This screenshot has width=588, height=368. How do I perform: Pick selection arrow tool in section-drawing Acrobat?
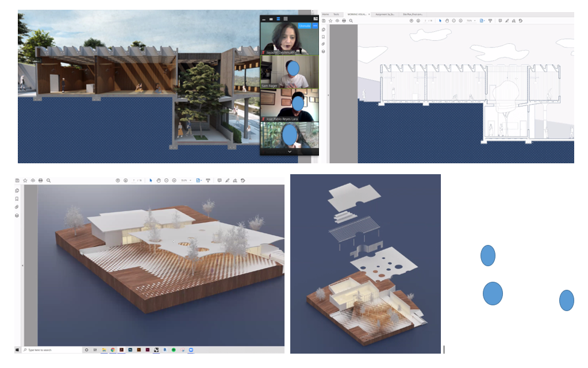440,21
